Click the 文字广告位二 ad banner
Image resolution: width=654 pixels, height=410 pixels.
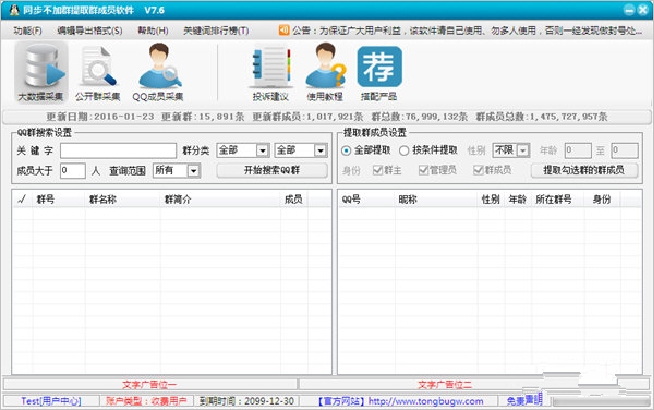tap(445, 384)
